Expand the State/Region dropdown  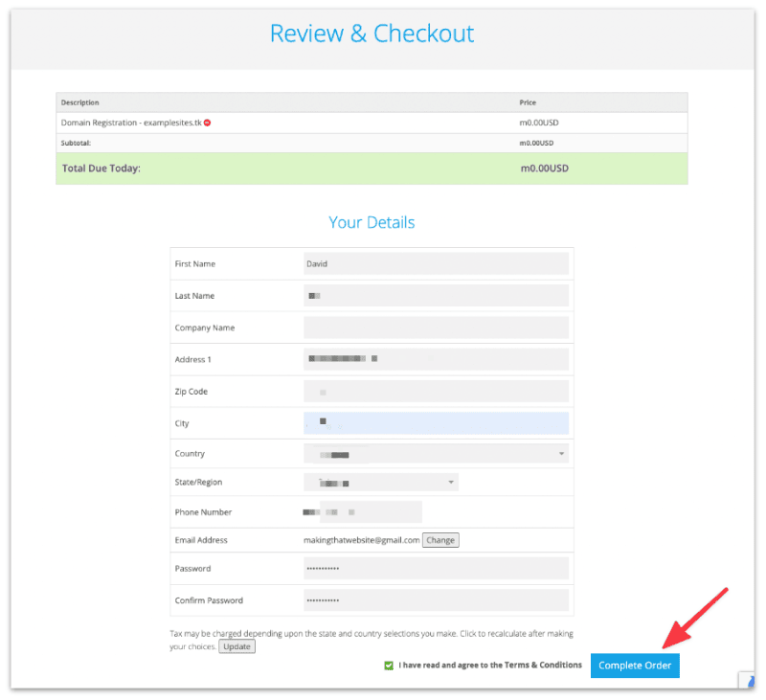tap(381, 483)
